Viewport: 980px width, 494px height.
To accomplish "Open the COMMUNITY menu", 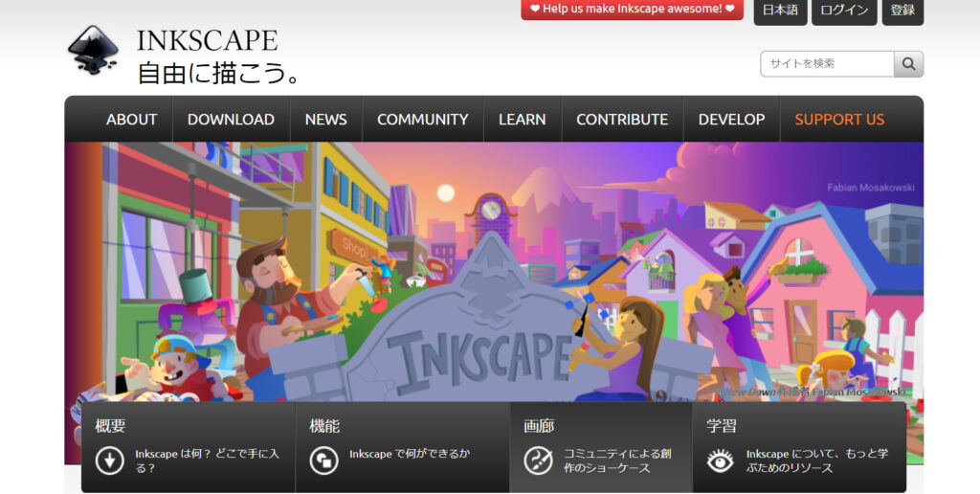I will [422, 120].
